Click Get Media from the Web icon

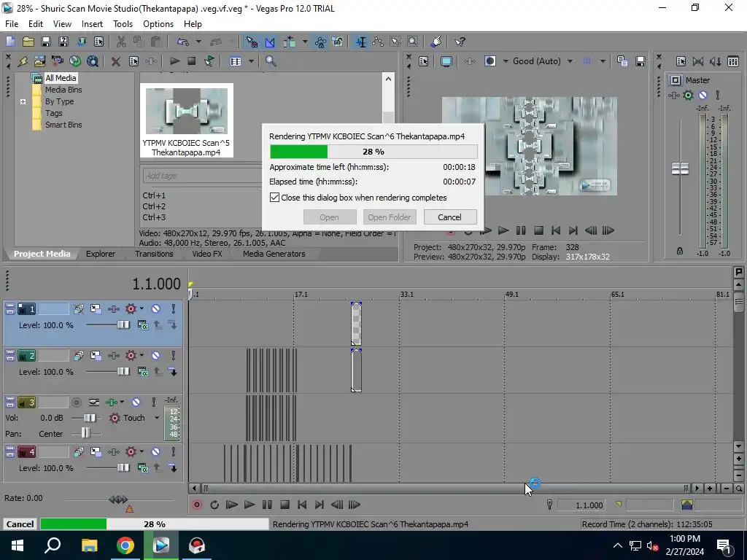tap(93, 61)
